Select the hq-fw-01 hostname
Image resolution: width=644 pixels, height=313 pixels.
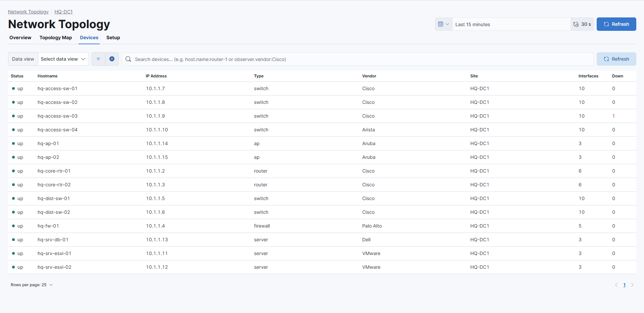coord(48,226)
